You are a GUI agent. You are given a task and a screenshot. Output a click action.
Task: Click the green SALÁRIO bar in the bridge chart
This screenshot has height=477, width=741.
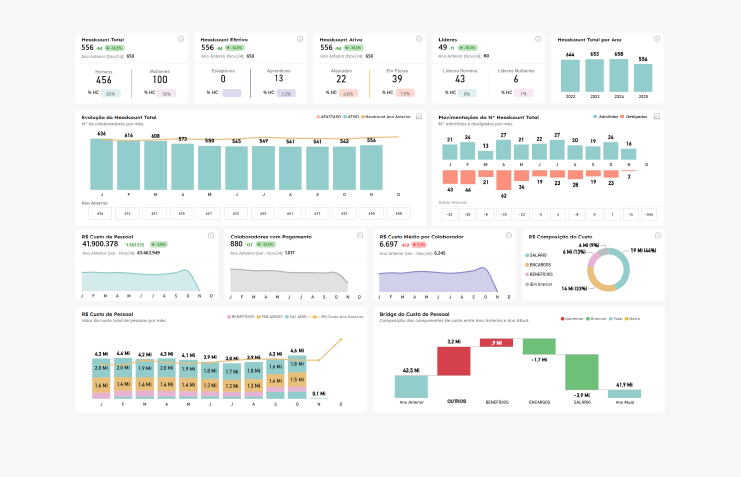(582, 372)
